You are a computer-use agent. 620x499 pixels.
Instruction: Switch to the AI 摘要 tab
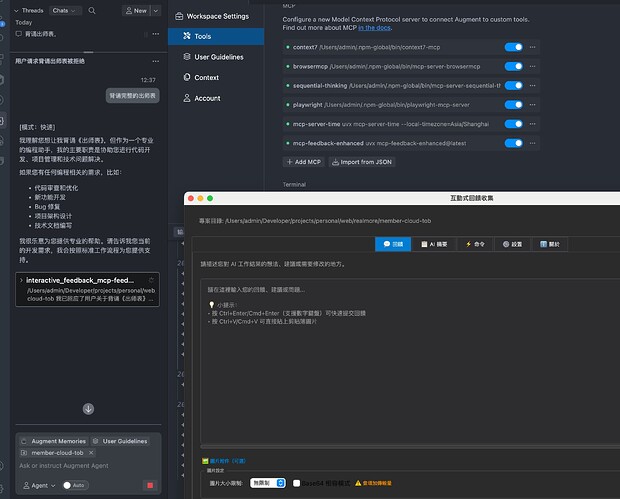(434, 244)
